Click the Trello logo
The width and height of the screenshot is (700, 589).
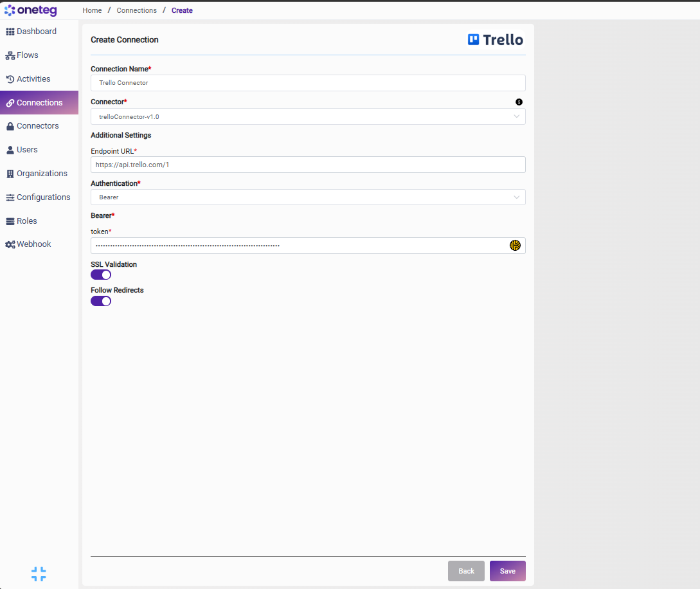pos(496,40)
